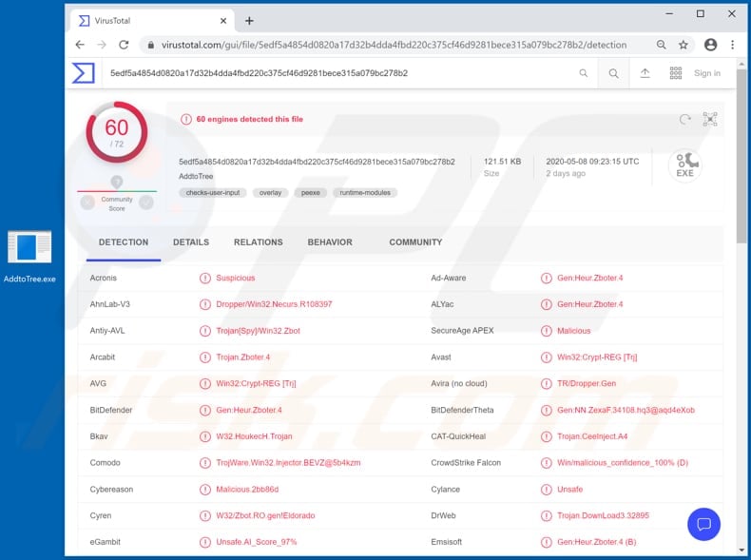The height and width of the screenshot is (560, 751).
Task: Click the Sign in link
Action: (x=707, y=73)
